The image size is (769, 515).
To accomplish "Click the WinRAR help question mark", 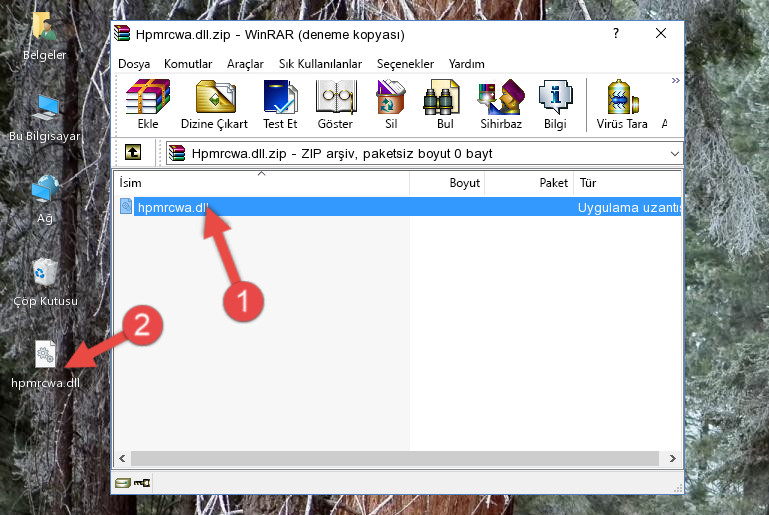I will pos(616,33).
